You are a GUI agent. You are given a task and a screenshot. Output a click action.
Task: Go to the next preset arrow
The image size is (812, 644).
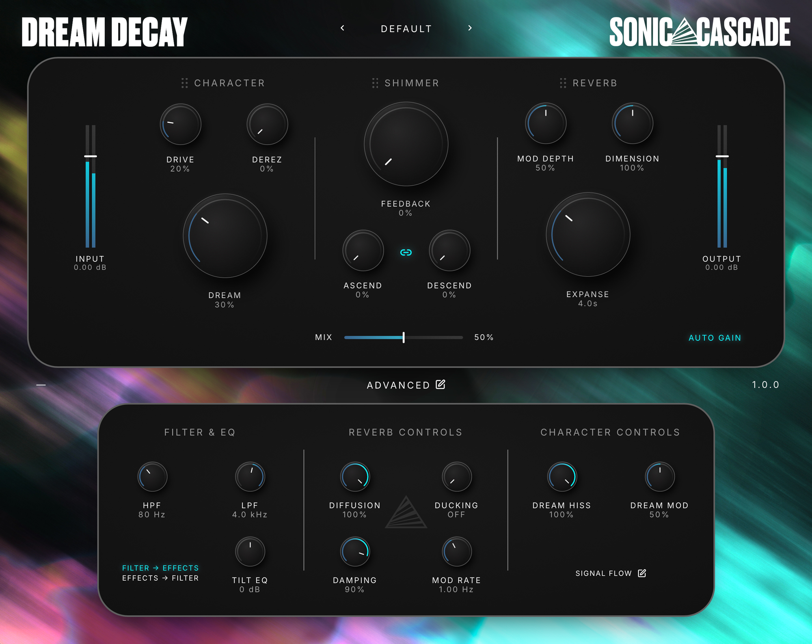[470, 28]
